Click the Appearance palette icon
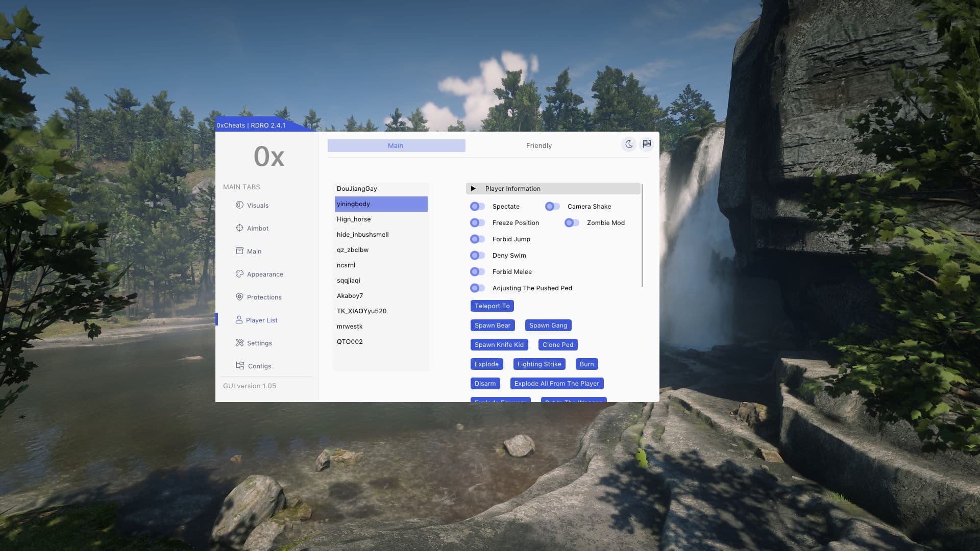The height and width of the screenshot is (551, 980). coord(239,274)
